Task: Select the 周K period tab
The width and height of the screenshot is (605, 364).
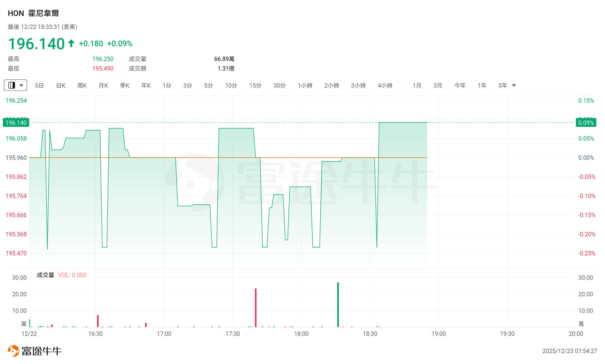Action: point(82,85)
